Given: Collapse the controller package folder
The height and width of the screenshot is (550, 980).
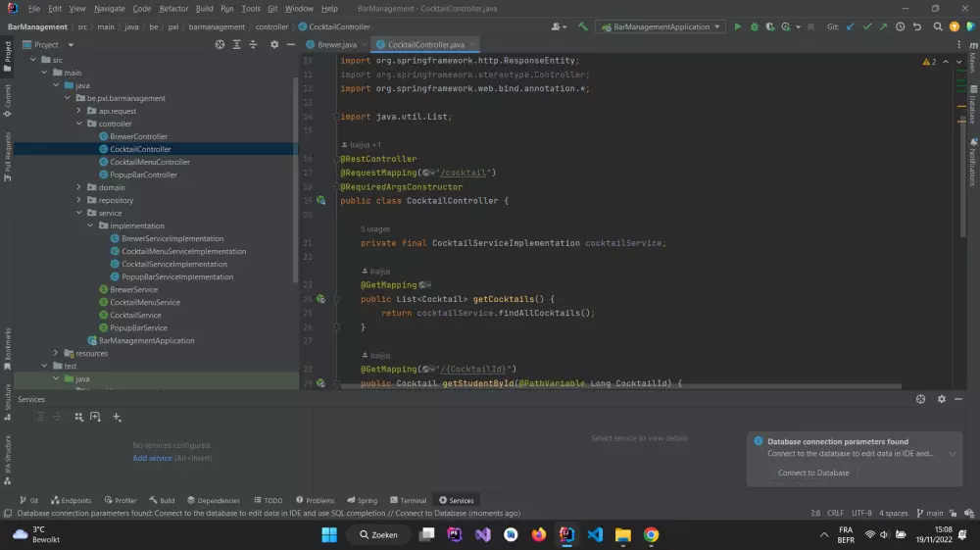Looking at the screenshot, I should pyautogui.click(x=79, y=124).
